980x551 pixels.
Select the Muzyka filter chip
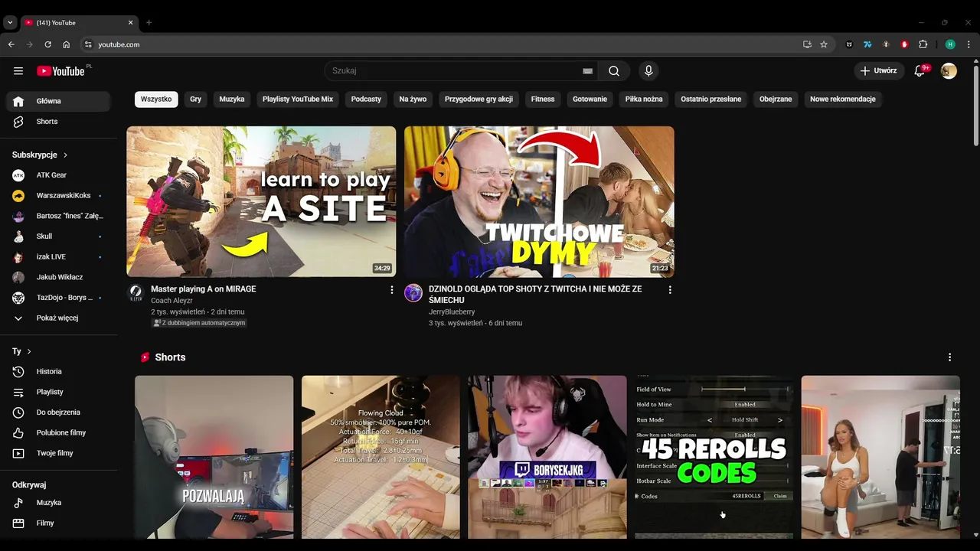tap(232, 99)
